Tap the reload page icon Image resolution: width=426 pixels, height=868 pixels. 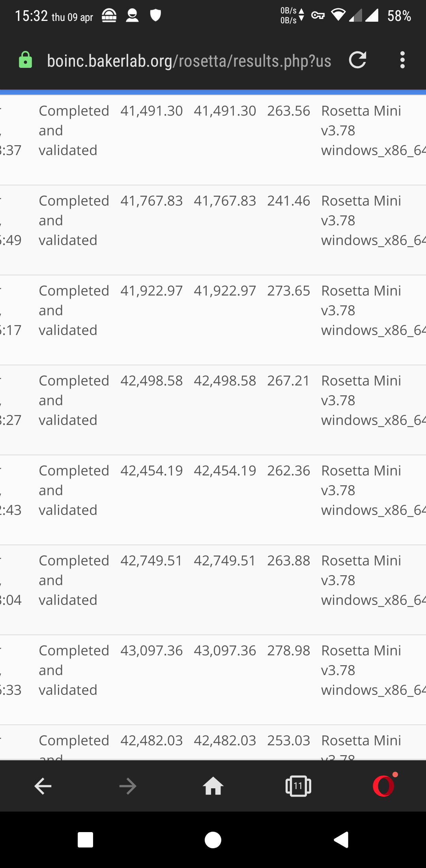[x=358, y=60]
